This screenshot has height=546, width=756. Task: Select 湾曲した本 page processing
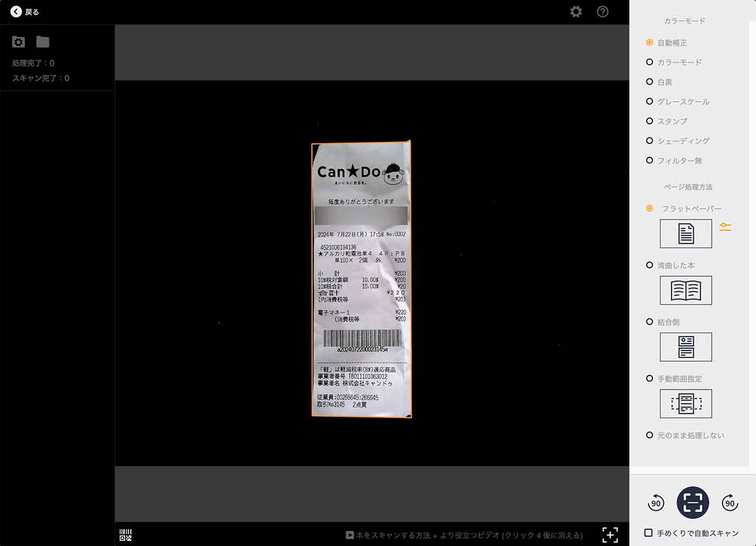[x=670, y=265]
